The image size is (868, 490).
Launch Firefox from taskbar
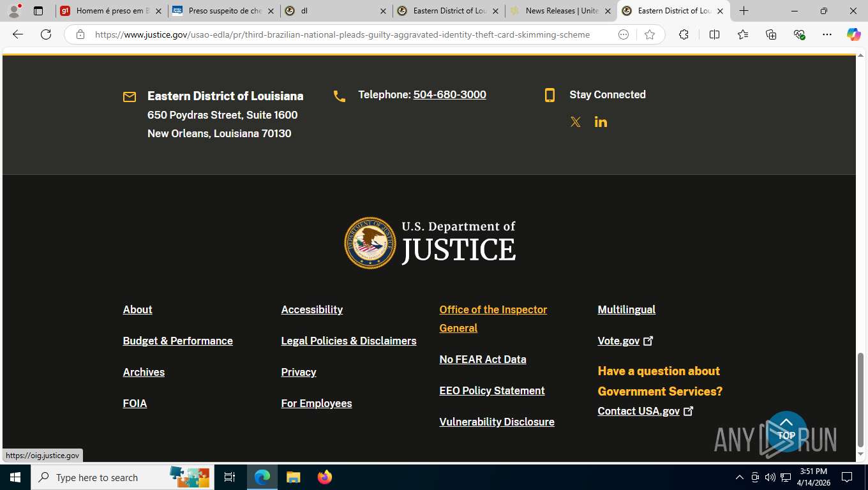click(x=325, y=477)
